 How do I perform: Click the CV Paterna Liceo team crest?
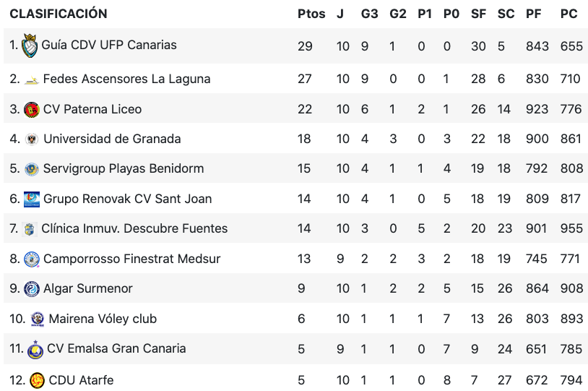31,110
